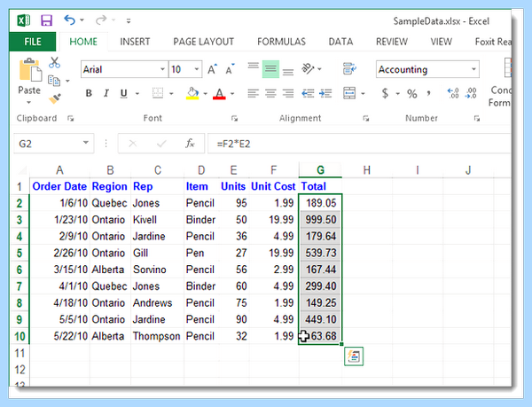Screen dimensions: 532x407
Task: Click the Format Painter brush icon
Action: pyautogui.click(x=55, y=98)
